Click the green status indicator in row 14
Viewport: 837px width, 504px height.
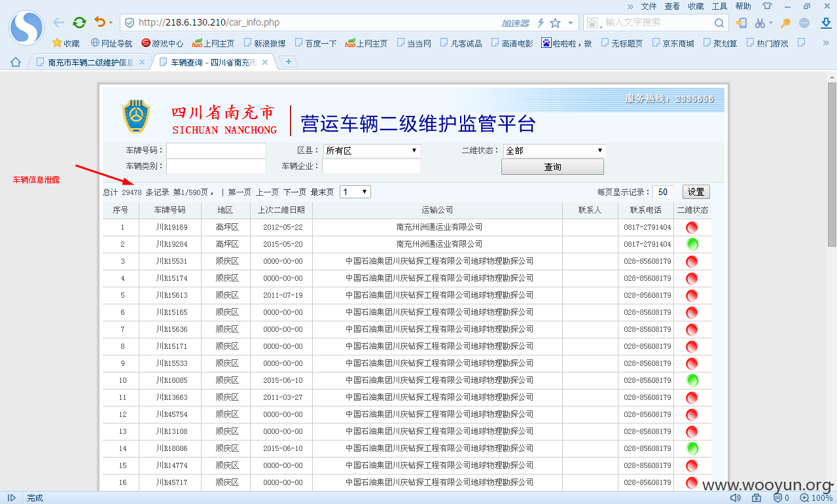click(x=692, y=448)
